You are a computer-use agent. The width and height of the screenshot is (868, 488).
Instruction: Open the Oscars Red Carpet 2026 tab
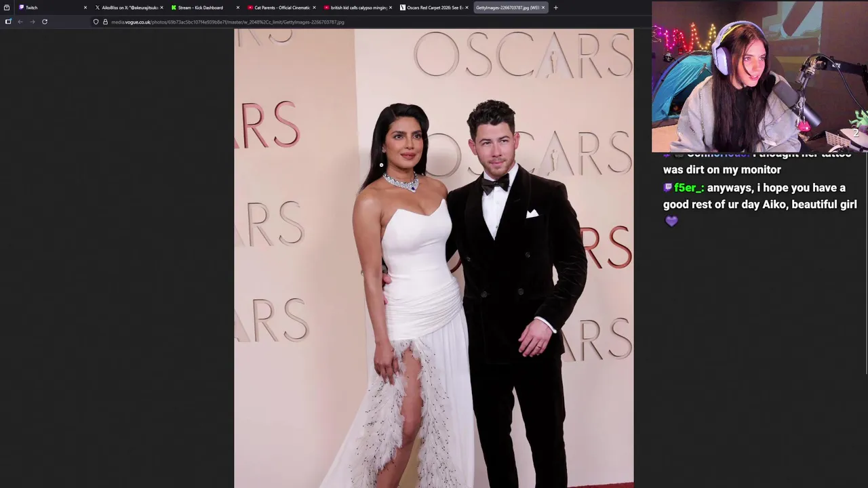point(435,7)
